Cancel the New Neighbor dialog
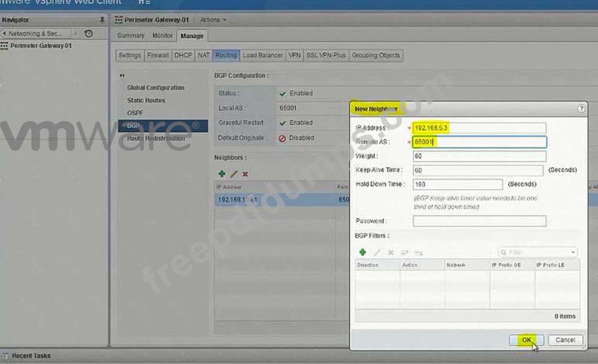The image size is (598, 364). point(565,340)
